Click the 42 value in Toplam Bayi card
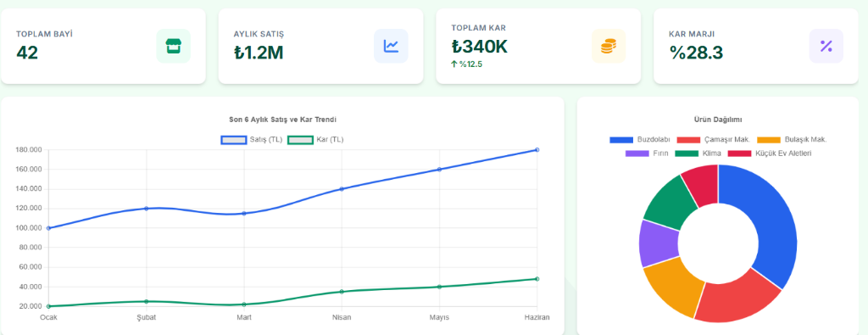Viewport: 868px width, 335px height. (27, 53)
